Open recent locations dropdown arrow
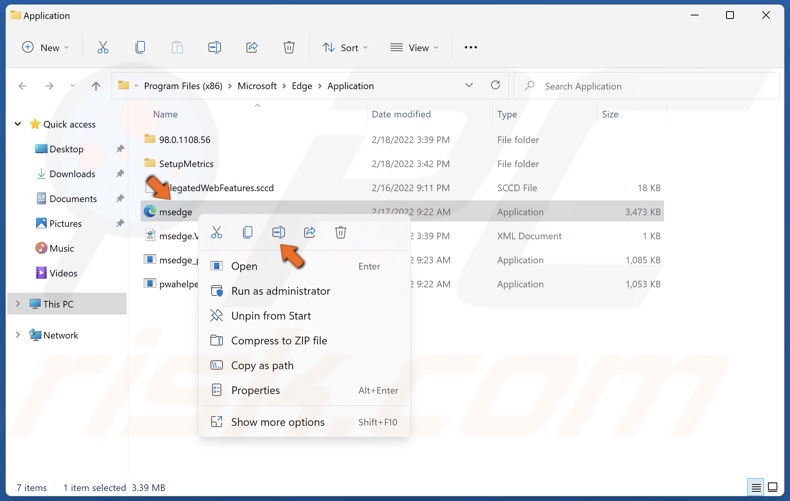The image size is (790, 501). click(x=73, y=86)
